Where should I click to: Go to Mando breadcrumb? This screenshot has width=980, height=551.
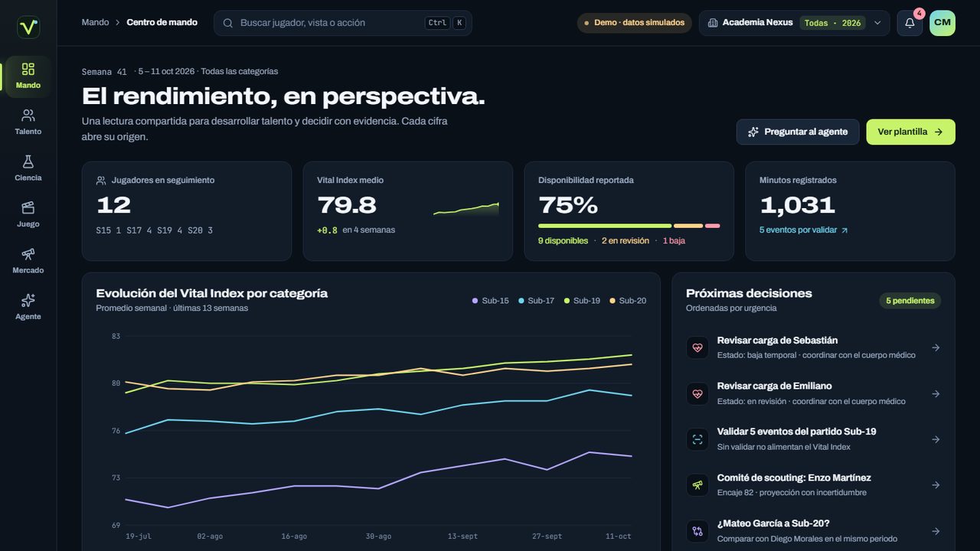(x=96, y=22)
